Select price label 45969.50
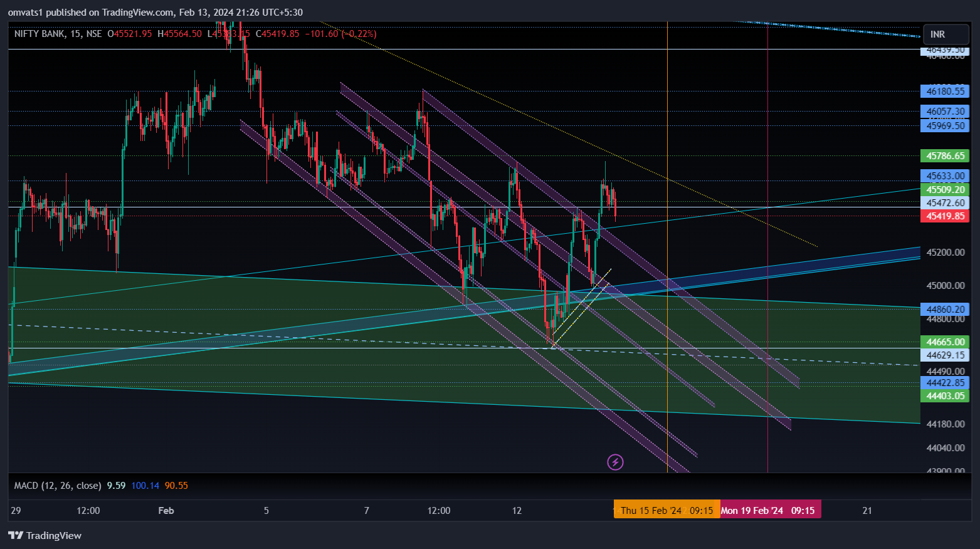 945,126
